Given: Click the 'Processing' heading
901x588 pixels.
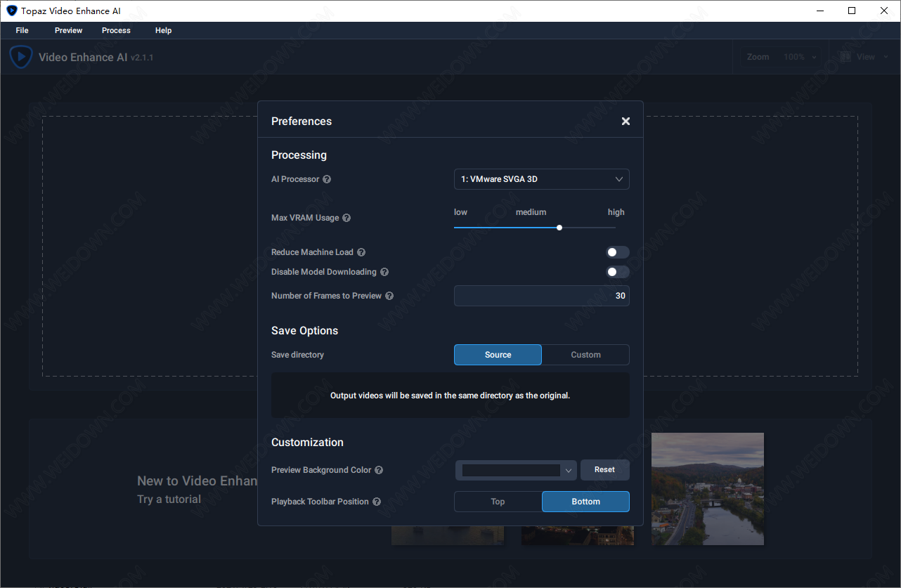Looking at the screenshot, I should [x=299, y=155].
